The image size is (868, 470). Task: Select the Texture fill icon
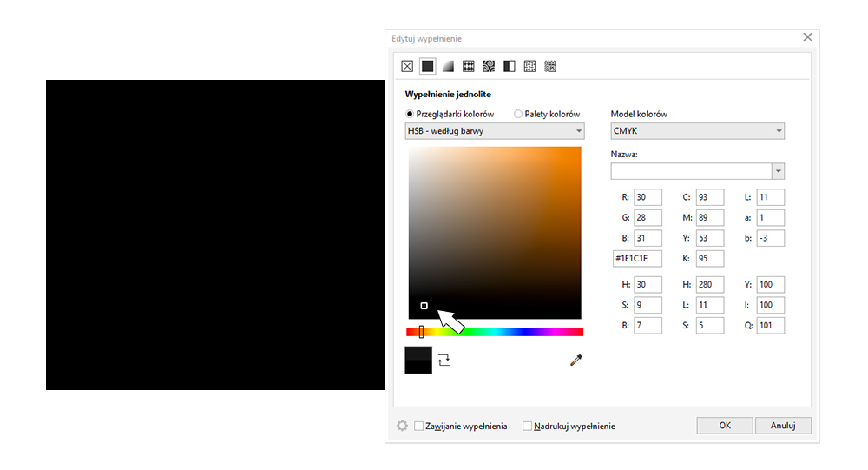click(529, 66)
